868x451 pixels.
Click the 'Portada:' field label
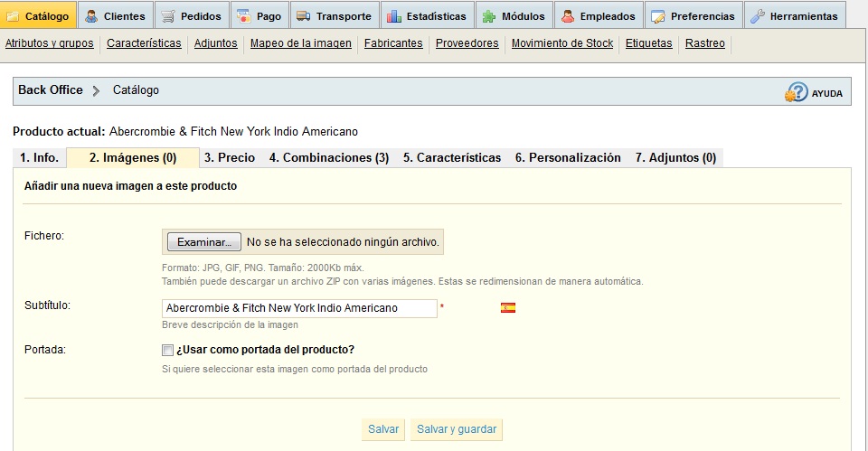coord(45,350)
